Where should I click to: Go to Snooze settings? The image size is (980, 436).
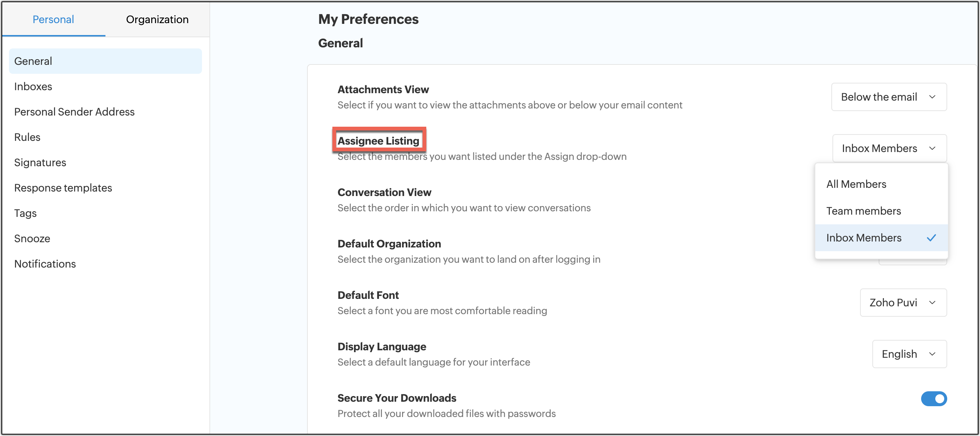32,238
